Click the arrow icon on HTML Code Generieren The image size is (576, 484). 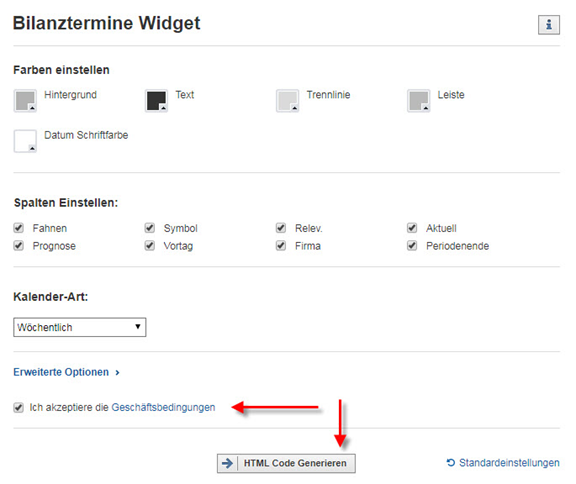[228, 463]
